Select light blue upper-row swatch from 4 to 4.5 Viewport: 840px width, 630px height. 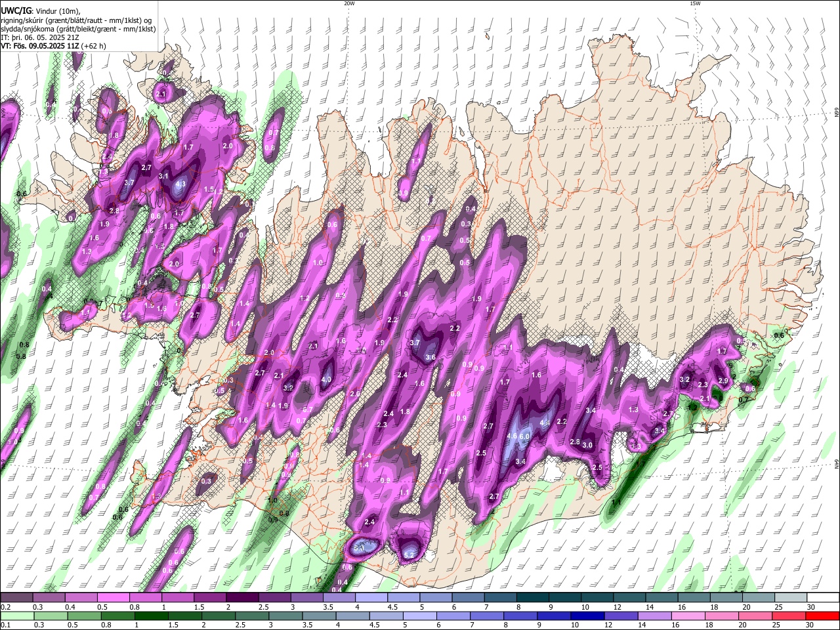click(371, 598)
